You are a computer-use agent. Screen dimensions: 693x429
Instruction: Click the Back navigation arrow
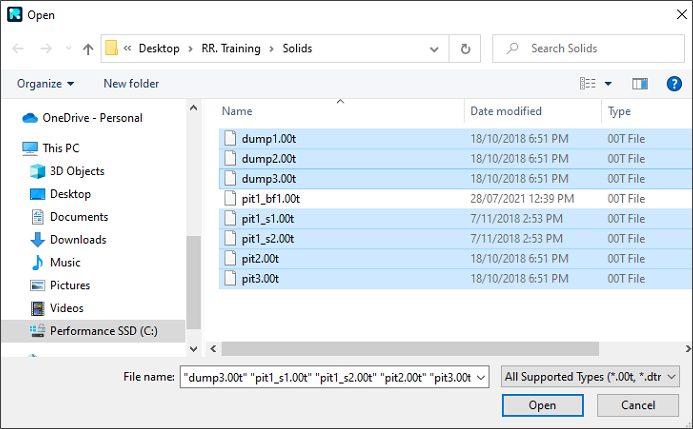(x=19, y=48)
